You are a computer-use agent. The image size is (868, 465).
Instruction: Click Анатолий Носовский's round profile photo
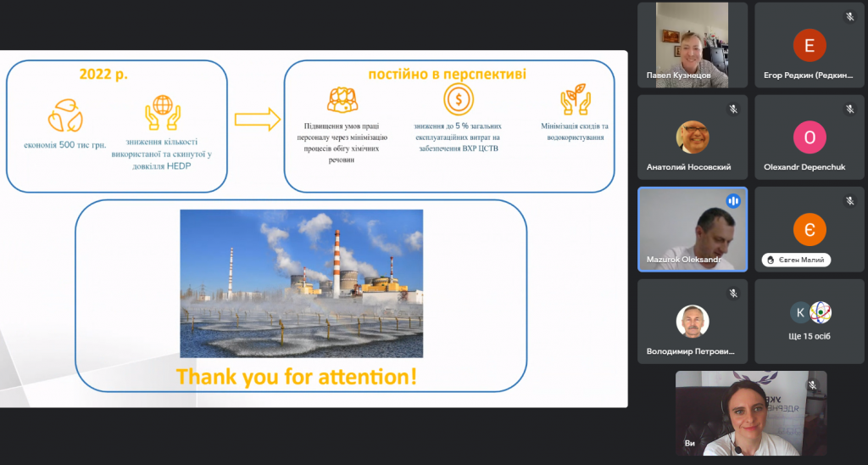[693, 137]
